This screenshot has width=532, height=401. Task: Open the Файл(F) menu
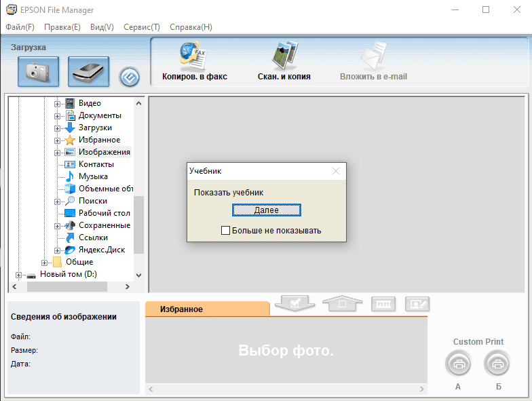(x=20, y=27)
